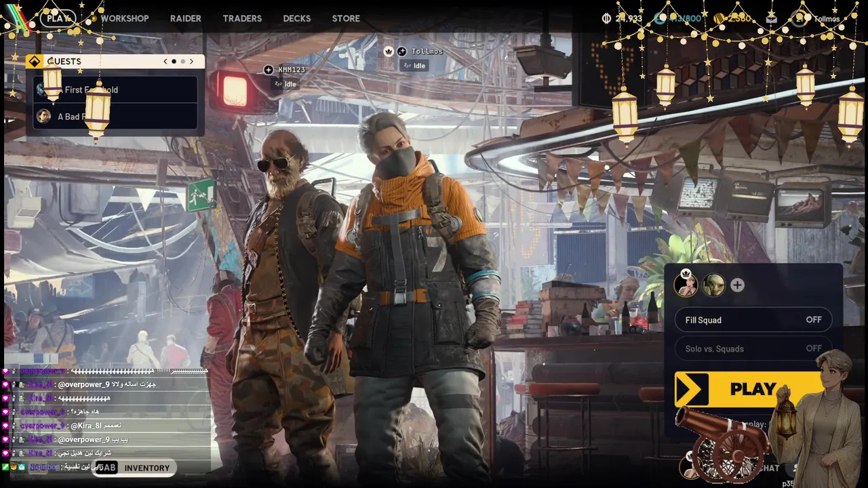Screen dimensions: 868x488
Task: Click the plus icon beside KMM123
Action: (x=269, y=70)
